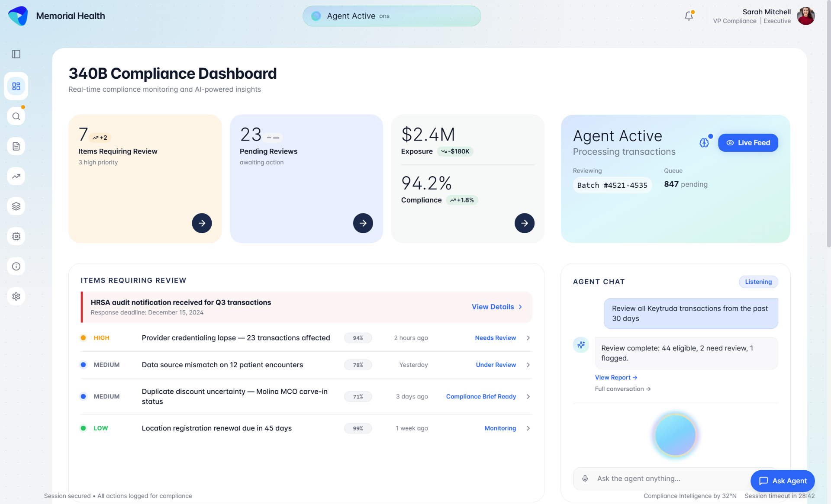
Task: Click the Review complete agent response
Action: click(x=686, y=353)
